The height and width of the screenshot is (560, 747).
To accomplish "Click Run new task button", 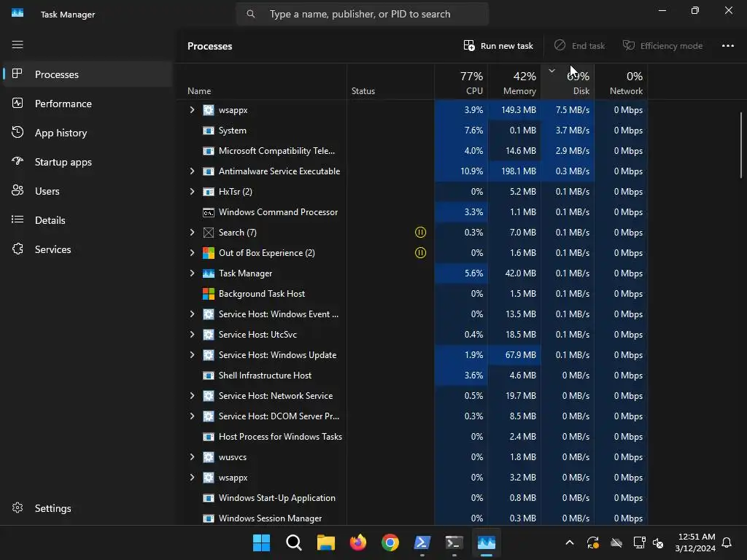I will pos(498,46).
